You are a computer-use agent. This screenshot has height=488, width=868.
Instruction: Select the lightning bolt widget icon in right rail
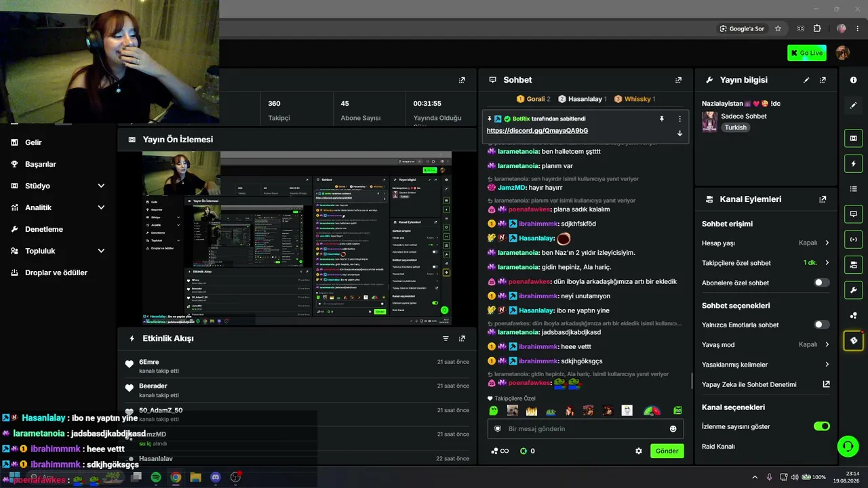click(x=853, y=163)
